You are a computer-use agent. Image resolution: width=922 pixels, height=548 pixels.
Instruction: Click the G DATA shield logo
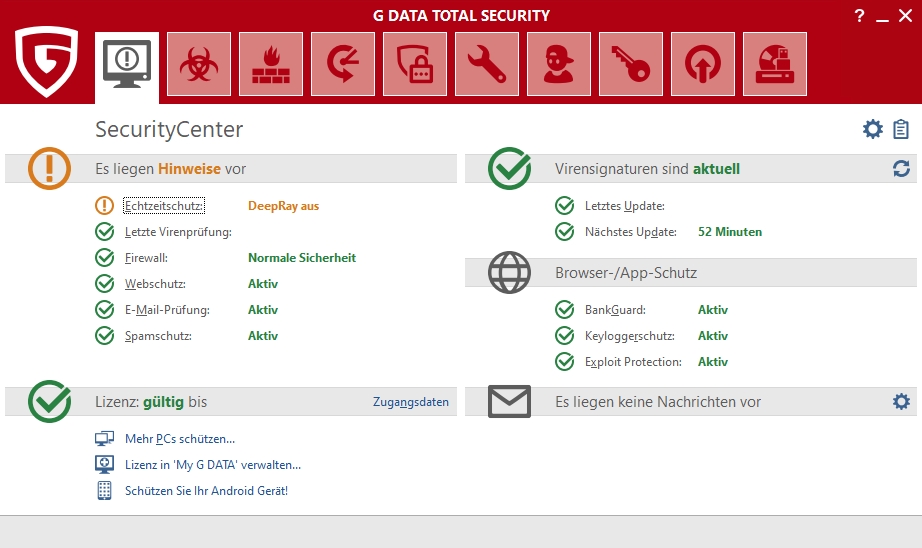46,61
